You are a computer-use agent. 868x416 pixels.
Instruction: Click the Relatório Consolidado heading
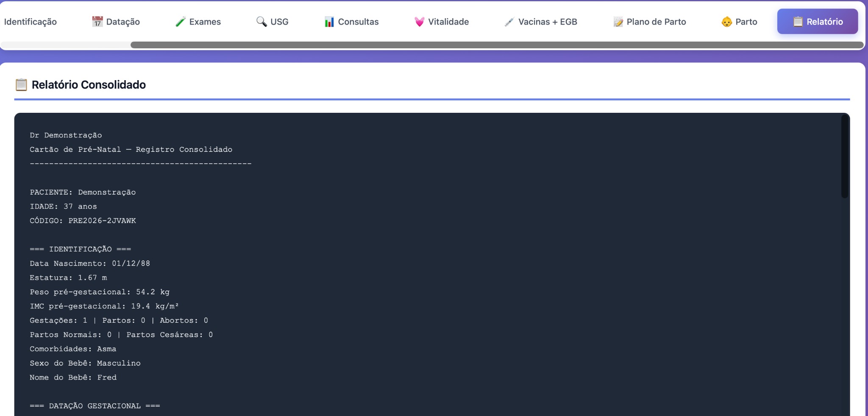pyautogui.click(x=89, y=85)
